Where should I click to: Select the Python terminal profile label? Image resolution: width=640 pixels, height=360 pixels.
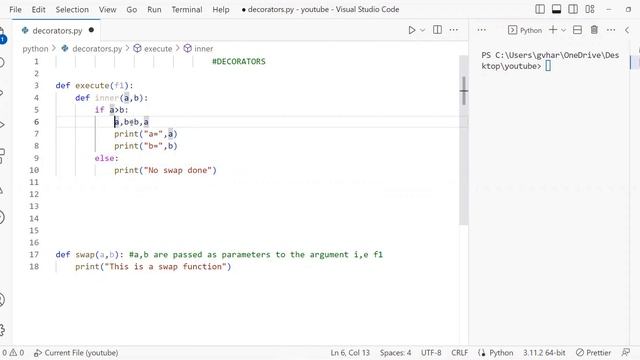(x=525, y=30)
